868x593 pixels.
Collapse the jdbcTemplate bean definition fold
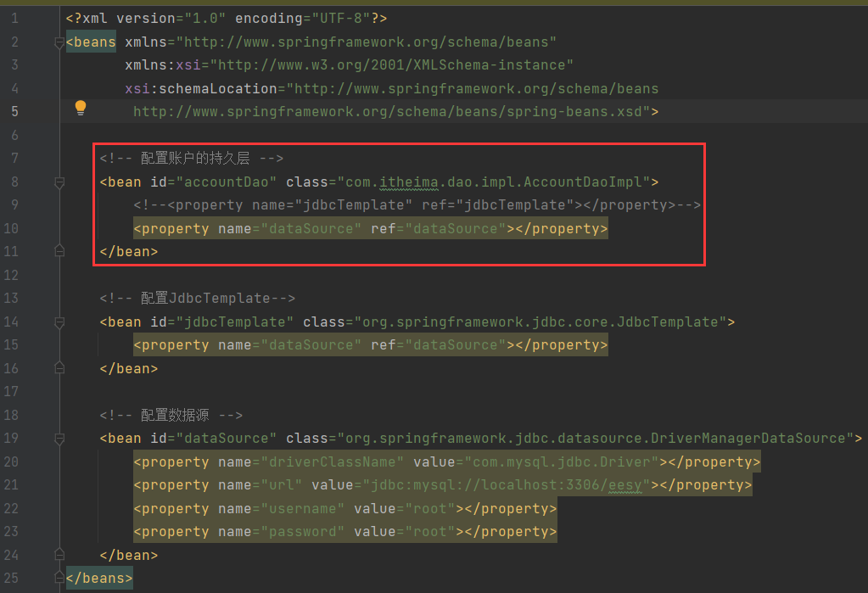[59, 322]
